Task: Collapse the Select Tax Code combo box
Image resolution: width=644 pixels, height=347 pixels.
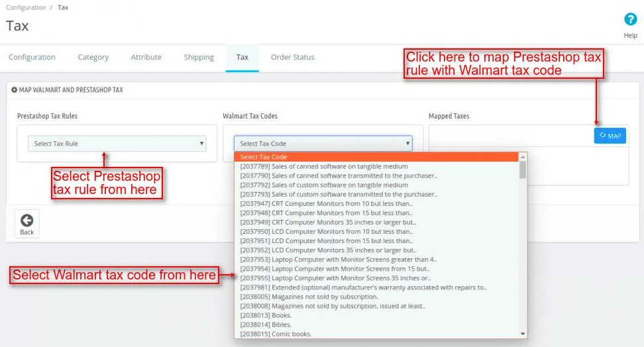Action: point(323,144)
